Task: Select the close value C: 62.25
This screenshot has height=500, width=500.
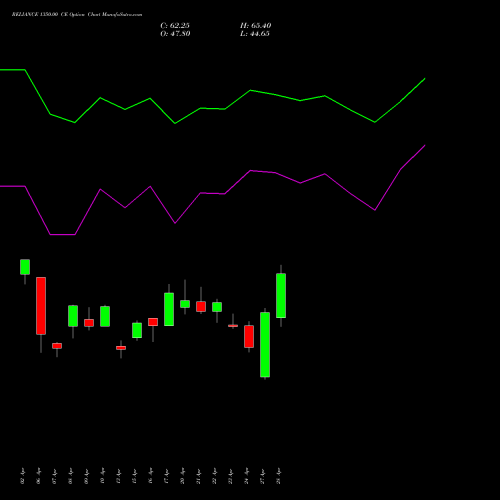Action: [x=175, y=26]
